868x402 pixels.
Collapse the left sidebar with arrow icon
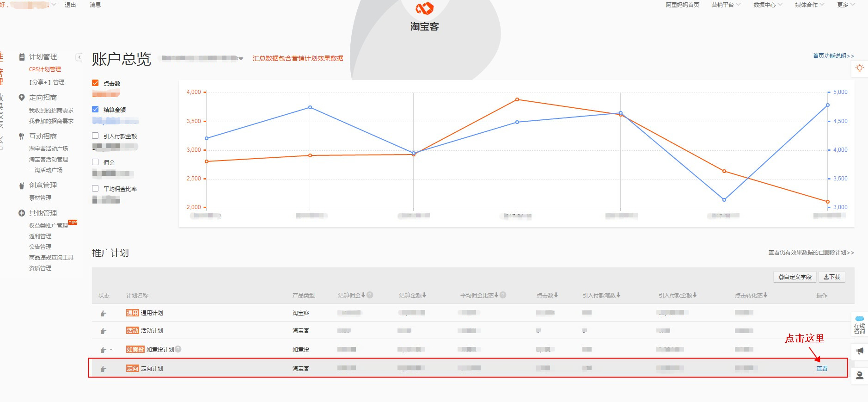click(79, 57)
